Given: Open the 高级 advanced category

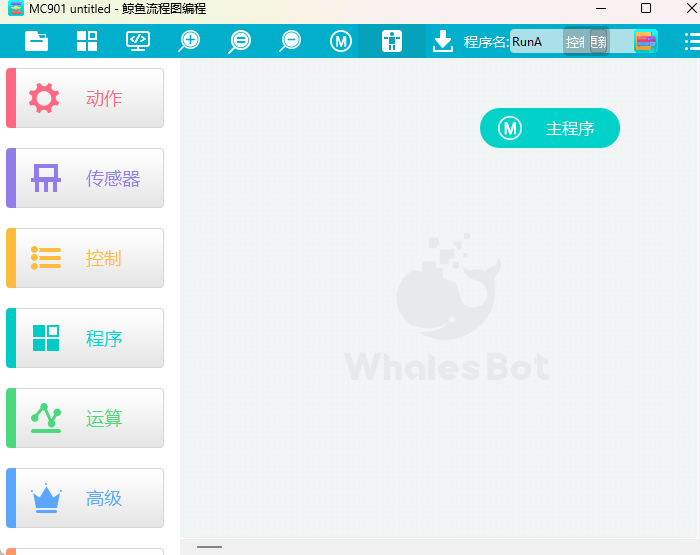Looking at the screenshot, I should [85, 498].
